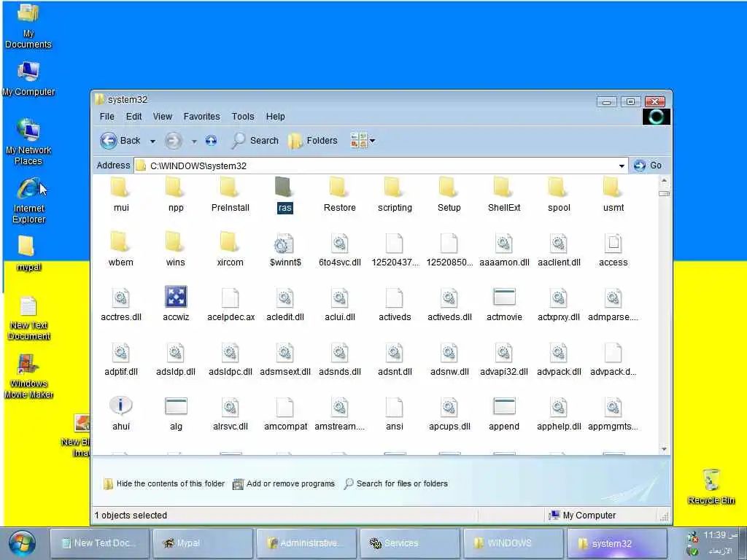Select the accwiz application icon
747x560 pixels.
click(x=176, y=304)
